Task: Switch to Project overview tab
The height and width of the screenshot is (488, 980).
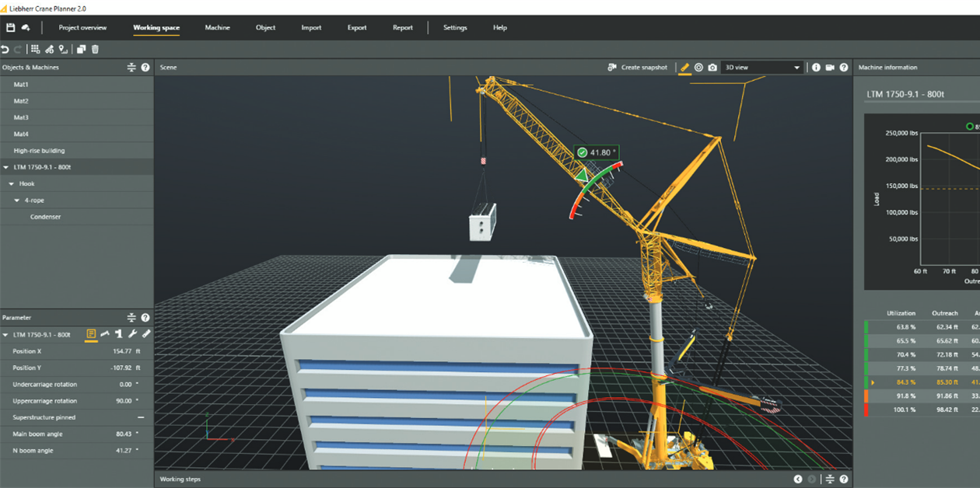Action: pyautogui.click(x=82, y=28)
